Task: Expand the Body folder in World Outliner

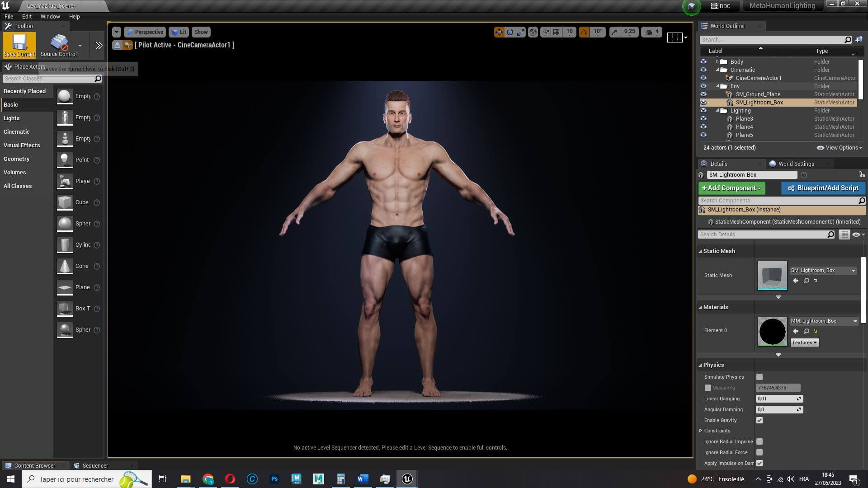Action: 717,62
